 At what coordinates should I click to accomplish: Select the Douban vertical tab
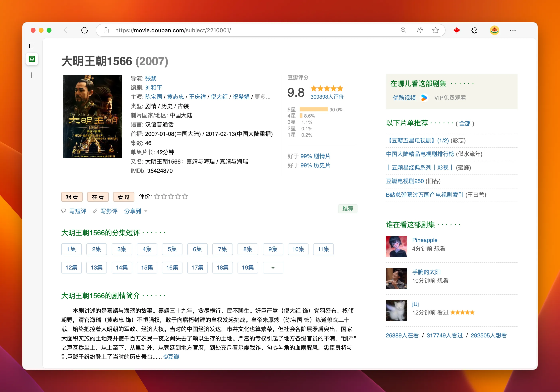point(32,59)
